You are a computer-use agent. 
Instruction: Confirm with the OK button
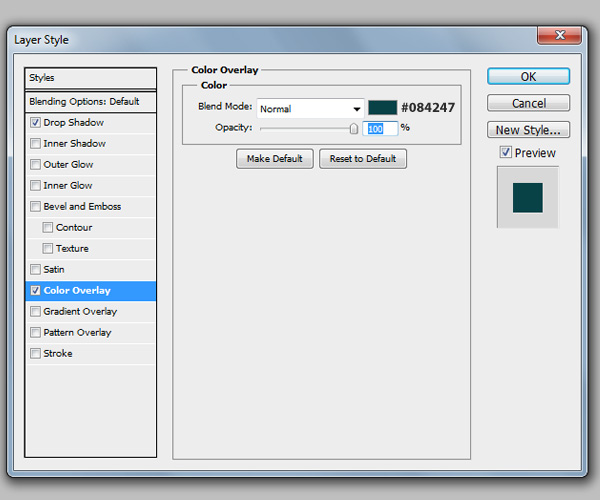528,77
